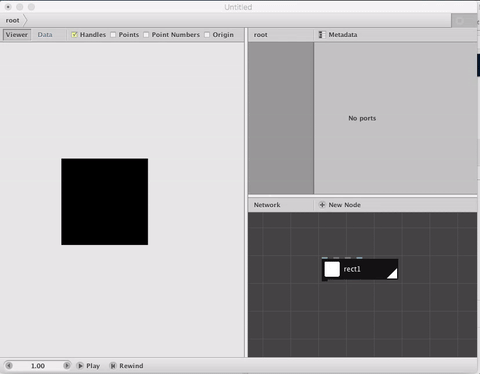Click the root label in the port panel header

260,35
